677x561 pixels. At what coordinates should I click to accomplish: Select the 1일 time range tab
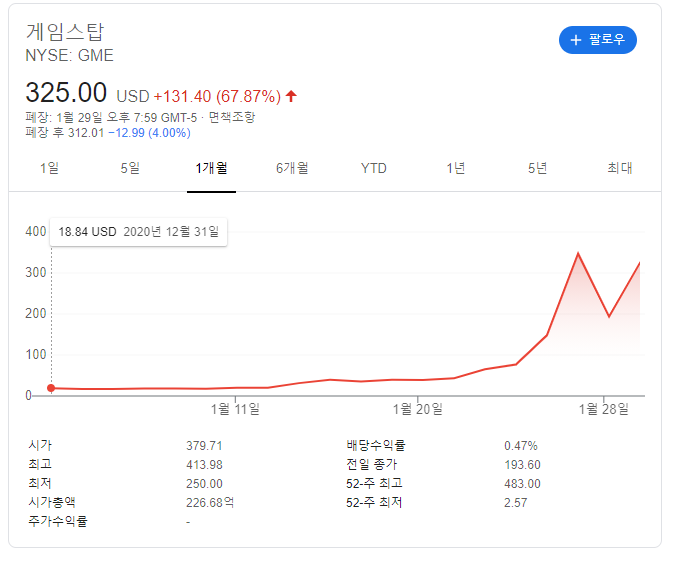pos(49,168)
